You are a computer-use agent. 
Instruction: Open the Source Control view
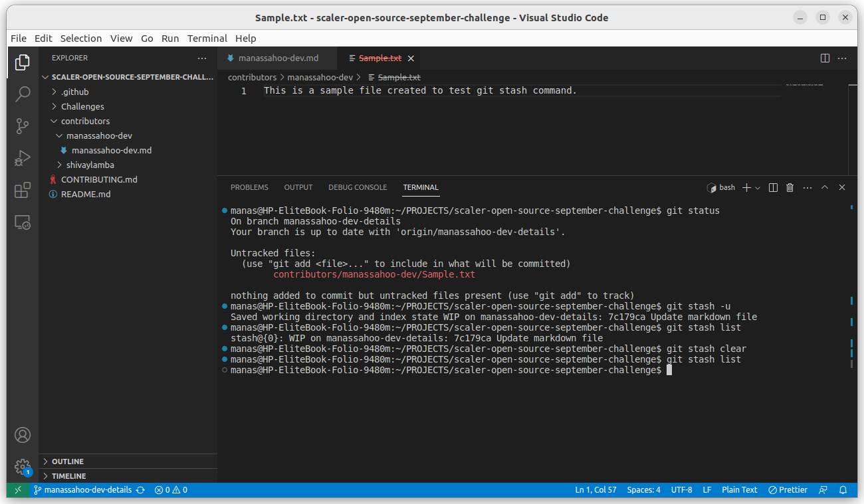(x=23, y=126)
